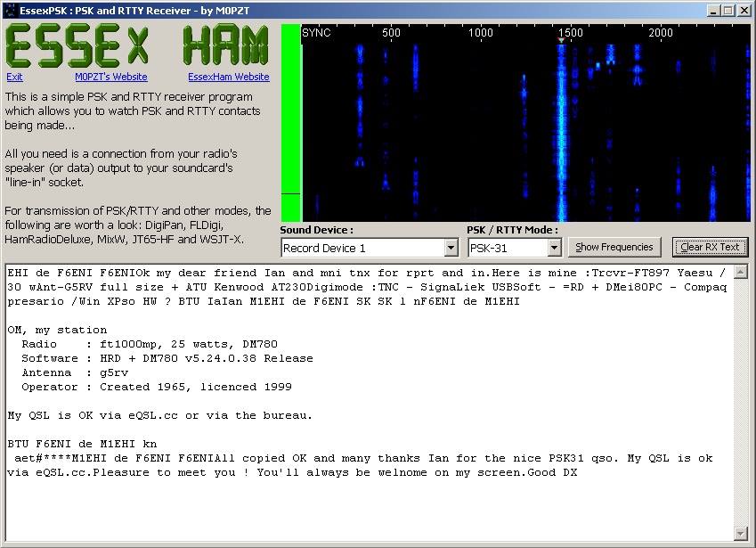This screenshot has width=756, height=548.
Task: Close the EssexPSK window
Action: (x=744, y=10)
